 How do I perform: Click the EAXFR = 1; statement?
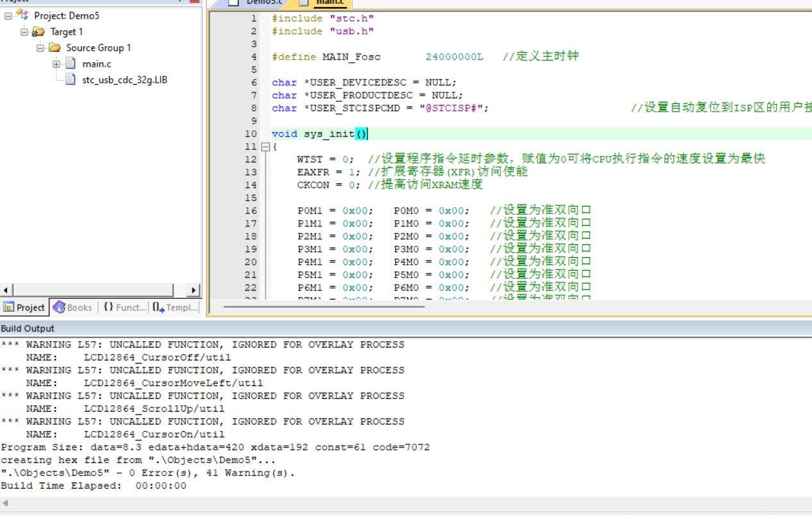pos(329,173)
